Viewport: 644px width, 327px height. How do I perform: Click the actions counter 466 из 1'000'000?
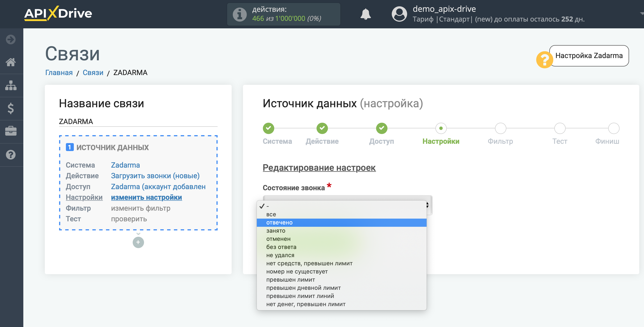(286, 19)
